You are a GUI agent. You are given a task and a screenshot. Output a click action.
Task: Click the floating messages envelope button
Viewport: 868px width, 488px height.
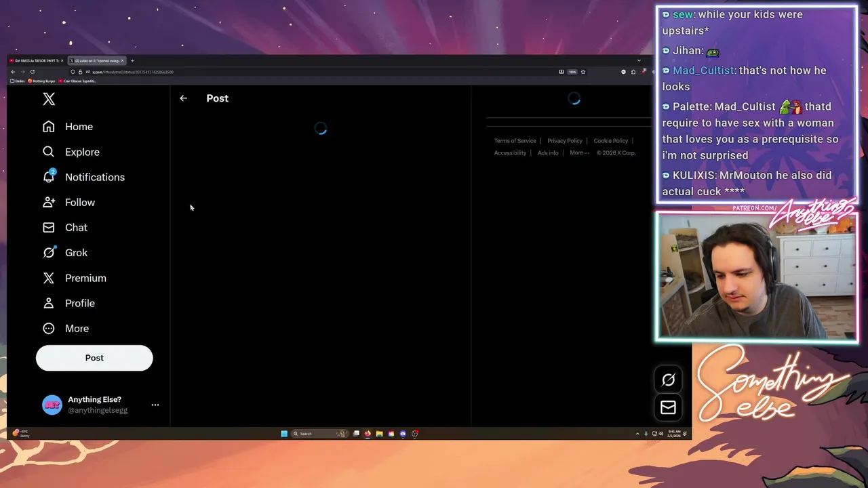coord(668,407)
